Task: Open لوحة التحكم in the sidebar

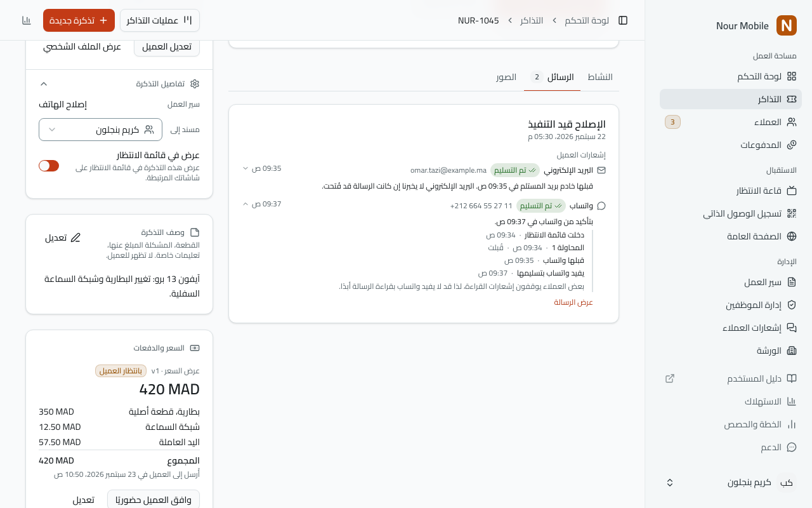Action: click(x=731, y=76)
